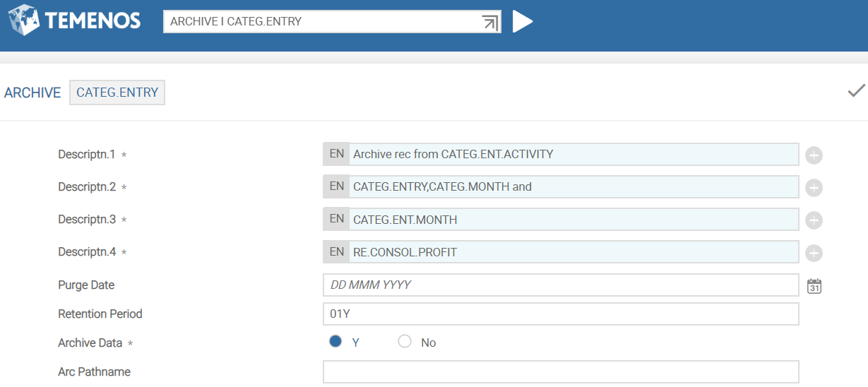Click the expand arrow in command box

click(489, 22)
